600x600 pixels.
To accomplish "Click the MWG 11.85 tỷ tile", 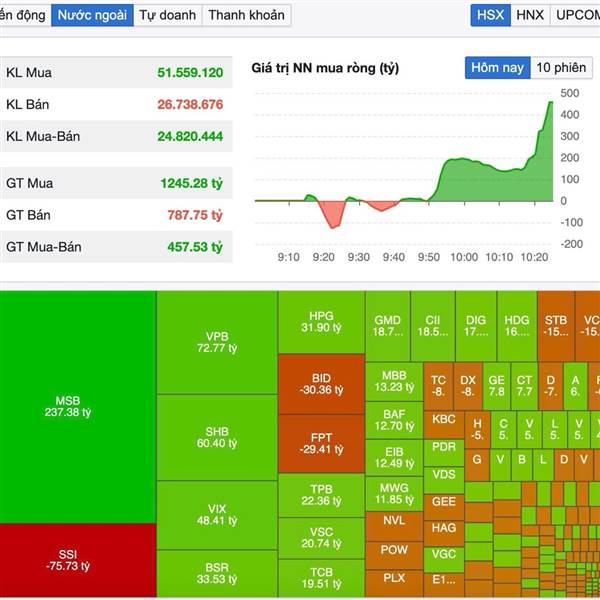I will [394, 494].
